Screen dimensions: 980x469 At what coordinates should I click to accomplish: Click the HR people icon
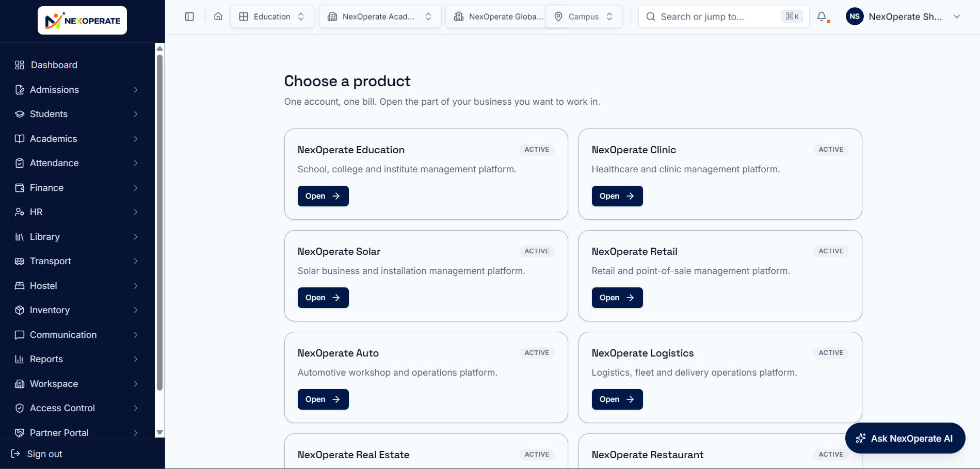point(20,212)
